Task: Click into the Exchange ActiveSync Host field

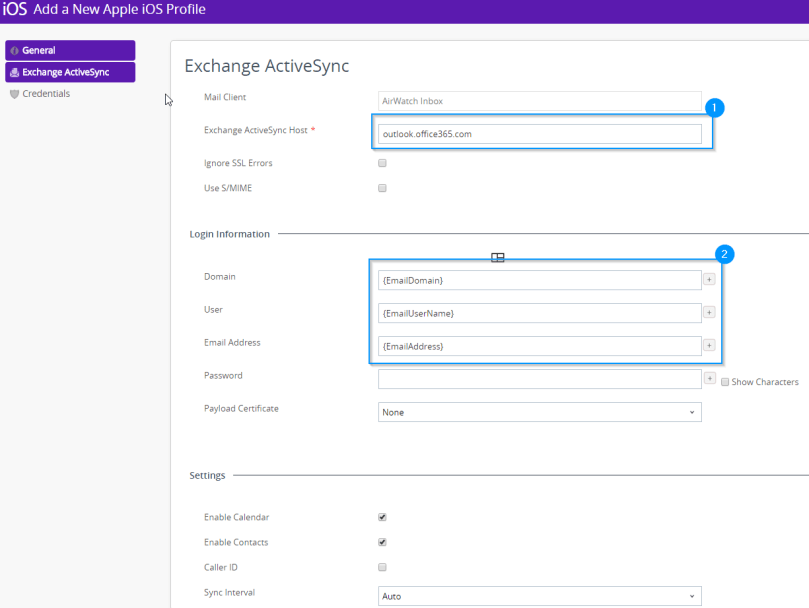Action: (539, 134)
